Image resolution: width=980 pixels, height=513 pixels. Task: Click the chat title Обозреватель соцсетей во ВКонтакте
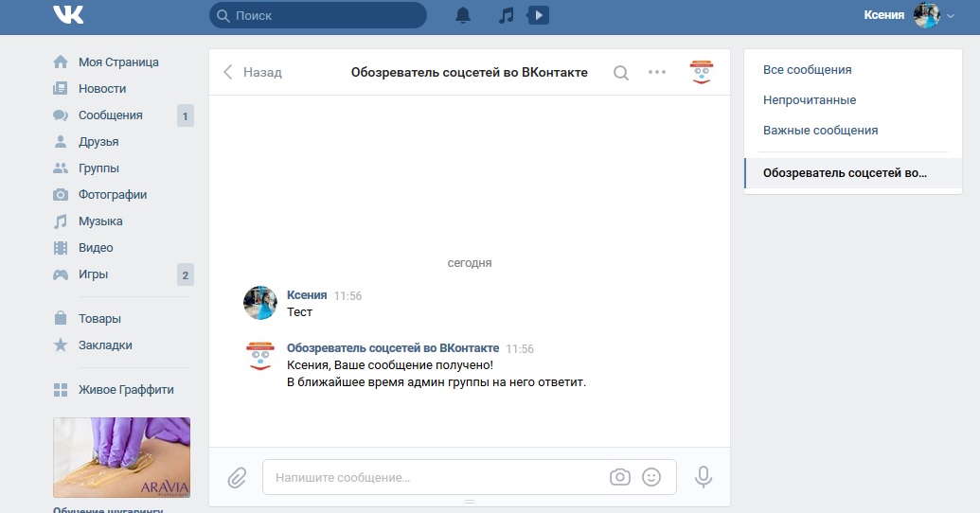(x=470, y=73)
